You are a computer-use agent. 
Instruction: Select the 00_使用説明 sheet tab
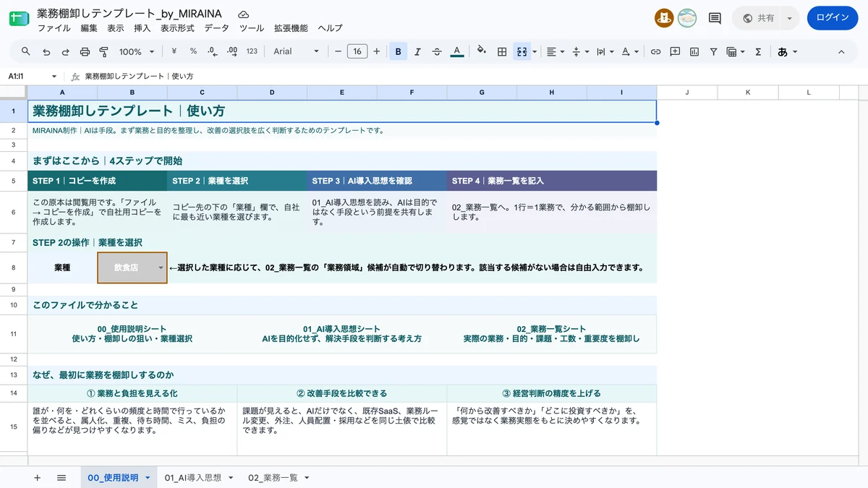click(119, 478)
